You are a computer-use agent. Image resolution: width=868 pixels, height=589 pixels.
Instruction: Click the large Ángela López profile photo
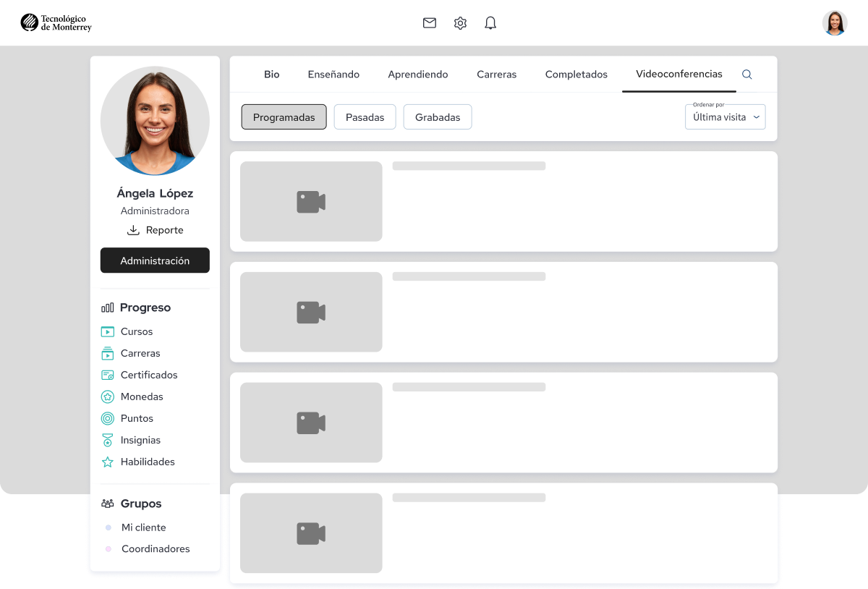pos(155,121)
